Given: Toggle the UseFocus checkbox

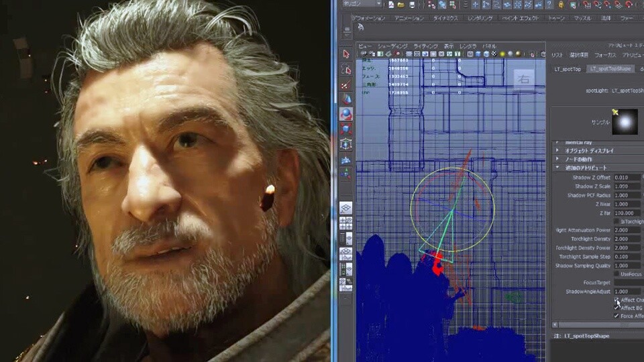Looking at the screenshot, I should tap(616, 274).
